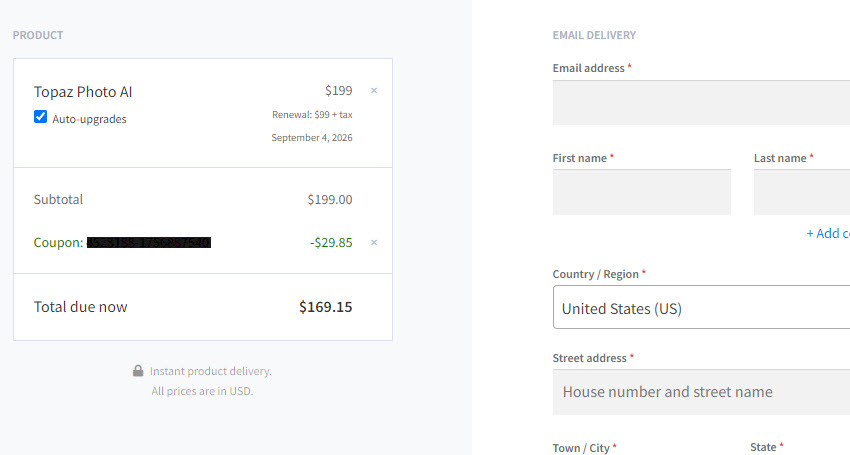
Task: Click the Street address field
Action: 701,392
